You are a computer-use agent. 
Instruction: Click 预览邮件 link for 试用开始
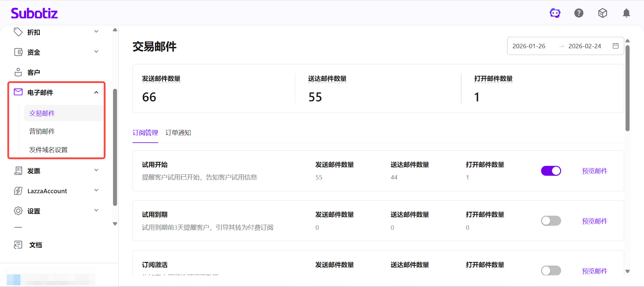(594, 171)
